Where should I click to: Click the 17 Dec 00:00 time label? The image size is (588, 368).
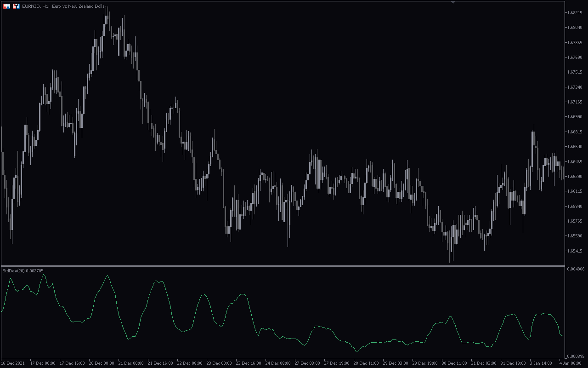click(x=43, y=363)
